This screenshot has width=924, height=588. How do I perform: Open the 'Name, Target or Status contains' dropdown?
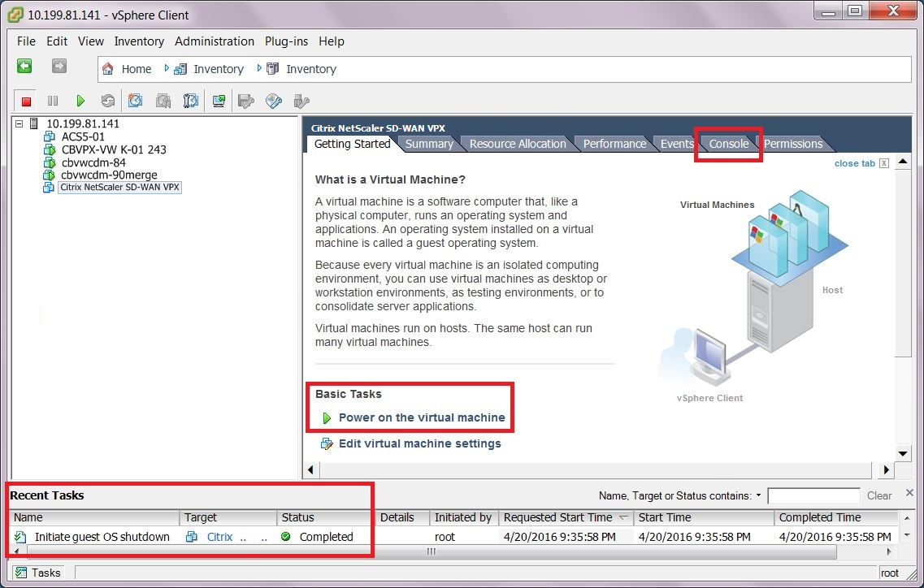click(758, 495)
